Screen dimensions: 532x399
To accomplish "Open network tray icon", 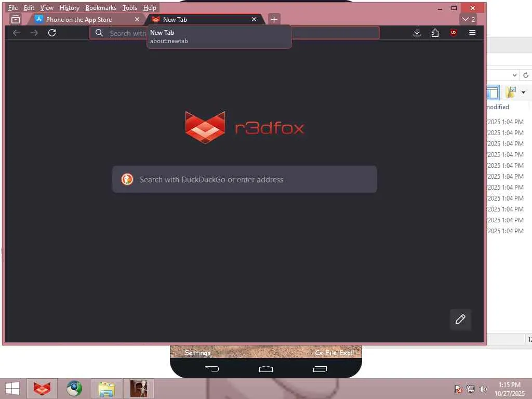I will [471, 389].
